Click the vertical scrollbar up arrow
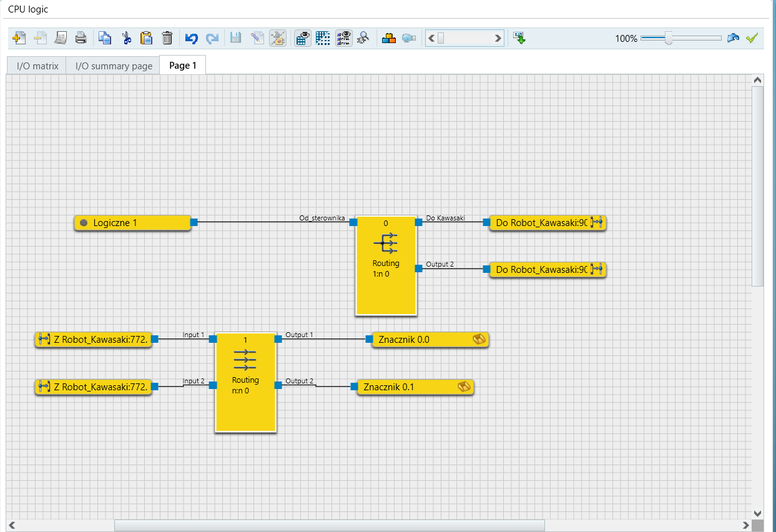776x532 pixels. (757, 81)
